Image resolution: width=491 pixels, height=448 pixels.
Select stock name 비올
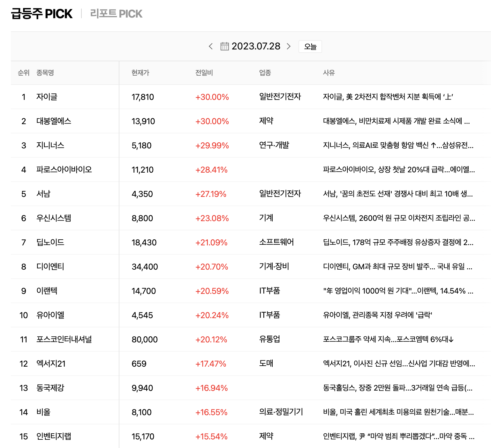tap(43, 412)
